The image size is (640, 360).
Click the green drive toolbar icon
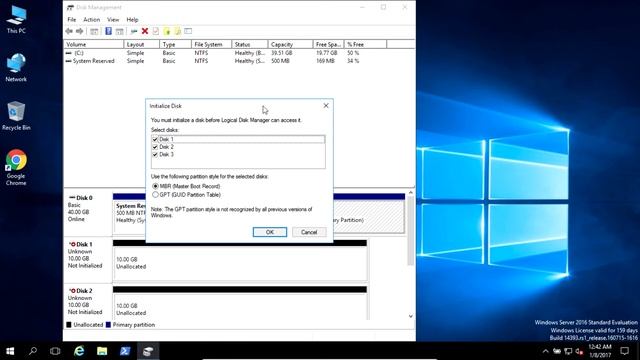click(133, 31)
